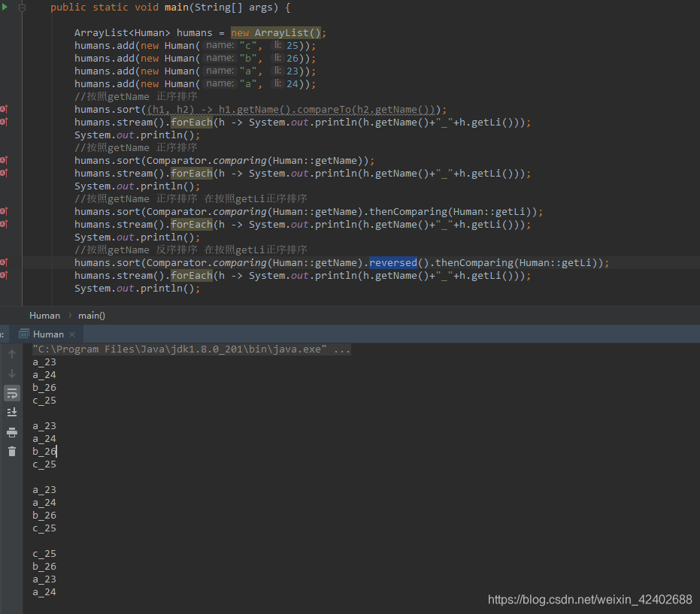Image resolution: width=700 pixels, height=614 pixels.
Task: Click the gutter marker beside thenComparing(Human::getLi)); line
Action: (4, 211)
